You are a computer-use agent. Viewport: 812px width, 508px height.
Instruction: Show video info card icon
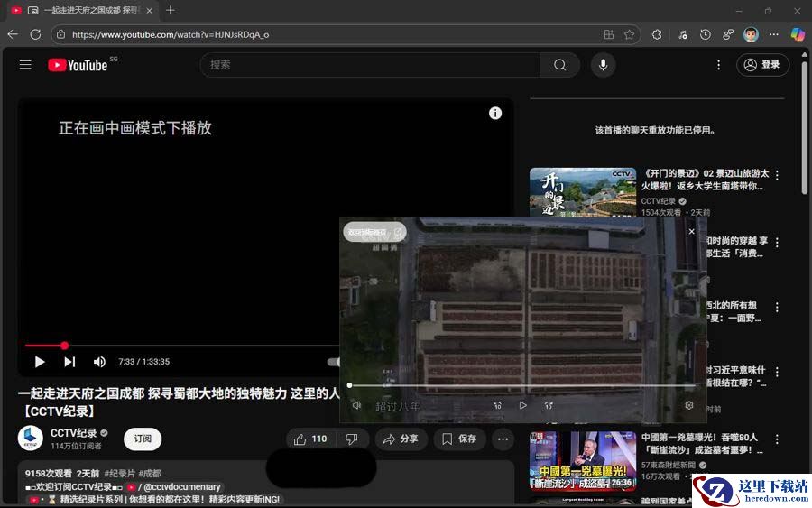(x=495, y=113)
